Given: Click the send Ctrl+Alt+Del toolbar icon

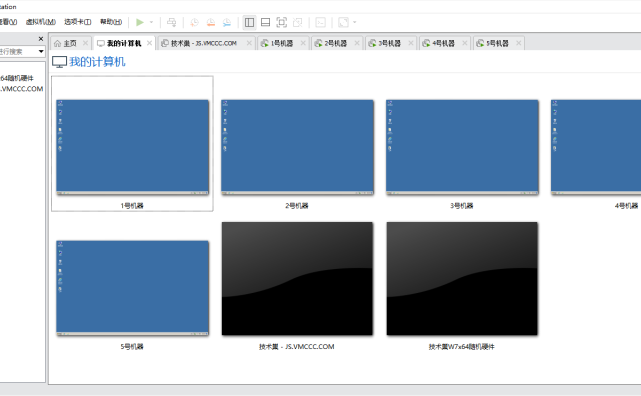Looking at the screenshot, I should click(x=172, y=22).
